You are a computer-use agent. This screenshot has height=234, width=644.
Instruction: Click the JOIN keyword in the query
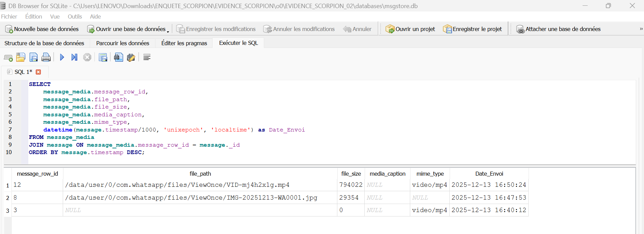point(36,145)
